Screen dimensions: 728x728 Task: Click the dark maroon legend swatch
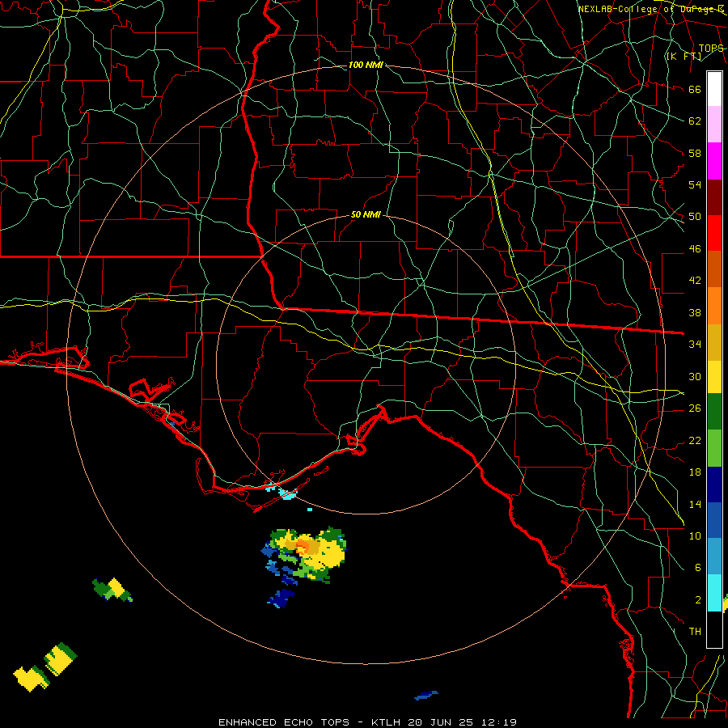coord(714,197)
